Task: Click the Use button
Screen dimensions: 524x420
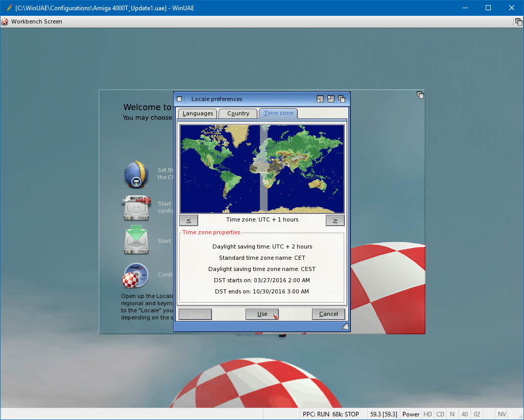Action: 262,314
